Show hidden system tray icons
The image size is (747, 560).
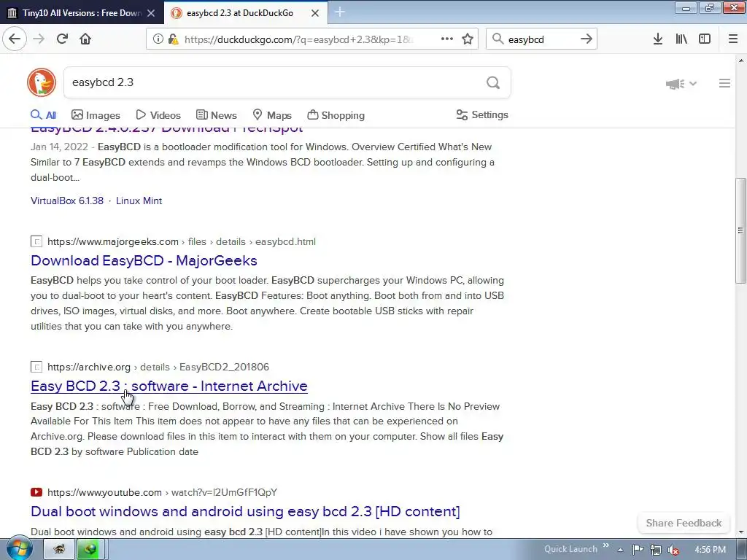tap(620, 550)
